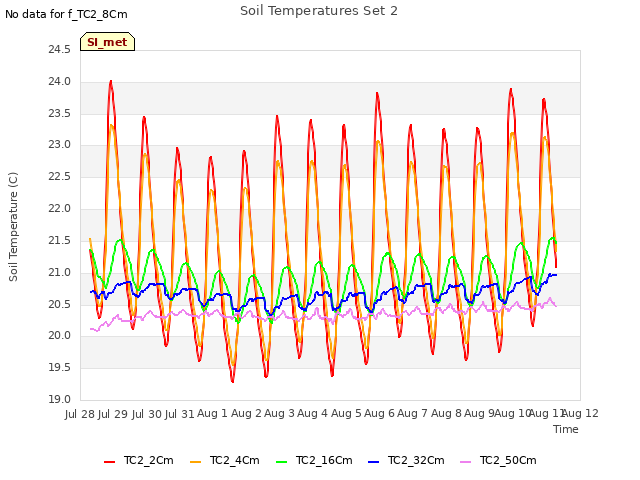Click the Aug 5 x-axis date label
The image size is (640, 480).
(346, 413)
